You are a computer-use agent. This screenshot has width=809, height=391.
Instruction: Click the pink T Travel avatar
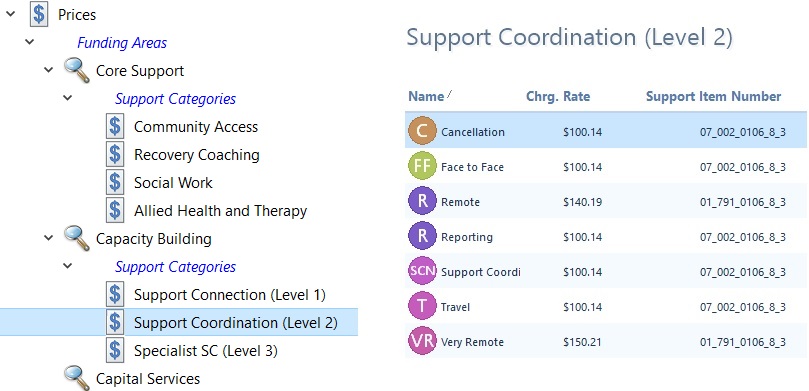[x=422, y=306]
